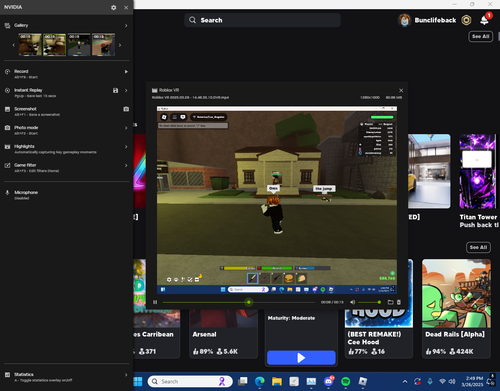Expand the Statistics options

coord(126,375)
